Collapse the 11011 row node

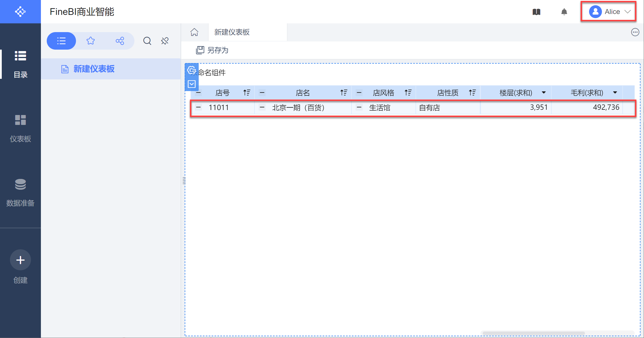coord(198,107)
